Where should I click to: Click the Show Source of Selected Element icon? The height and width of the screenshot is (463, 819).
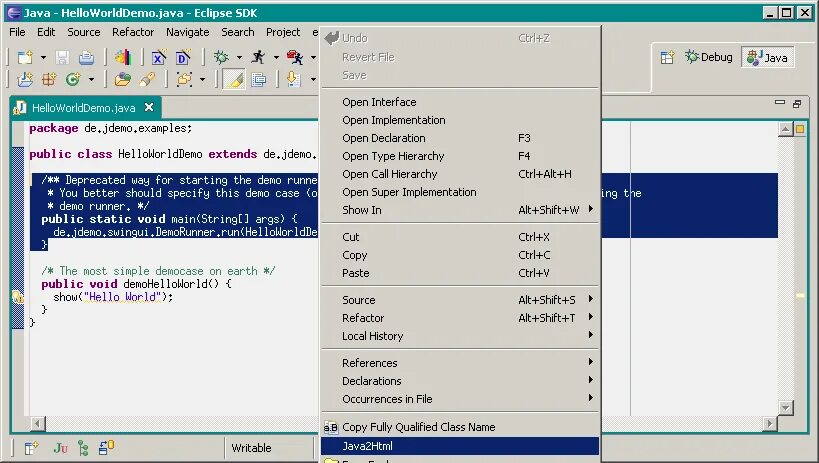(259, 79)
